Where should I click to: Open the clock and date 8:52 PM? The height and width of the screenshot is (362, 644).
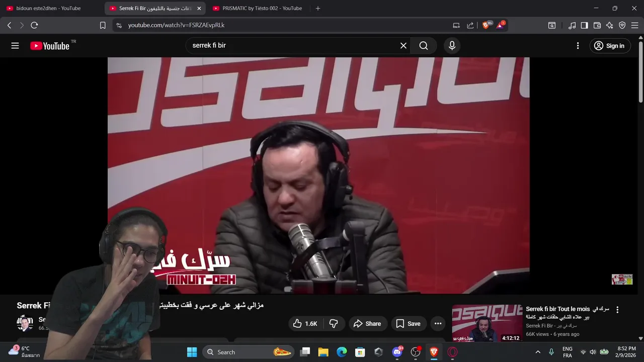pyautogui.click(x=626, y=352)
